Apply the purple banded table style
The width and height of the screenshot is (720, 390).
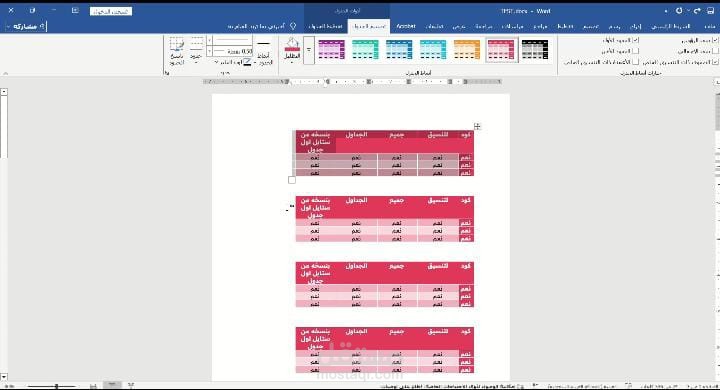coord(332,50)
